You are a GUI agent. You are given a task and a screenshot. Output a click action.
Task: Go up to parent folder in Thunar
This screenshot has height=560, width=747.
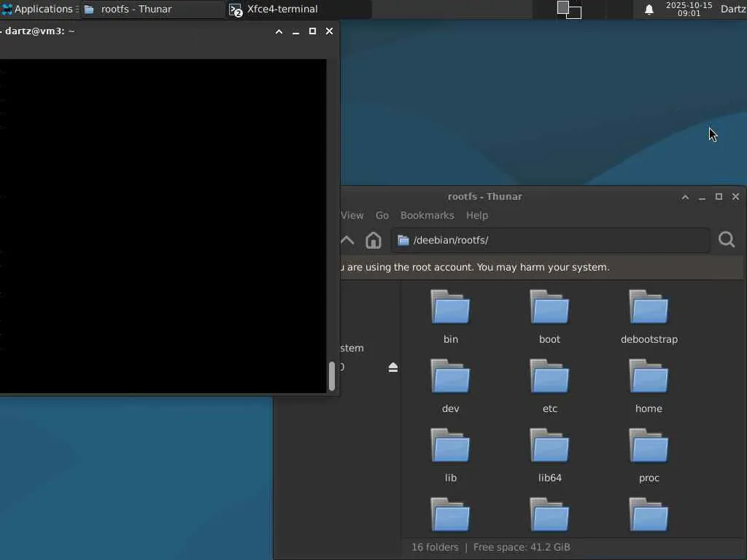347,240
